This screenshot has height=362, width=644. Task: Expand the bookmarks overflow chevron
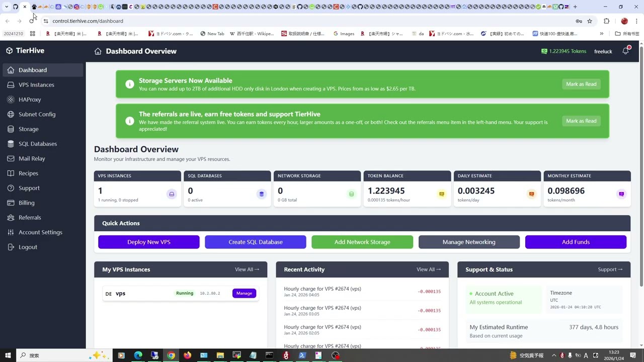(x=601, y=34)
